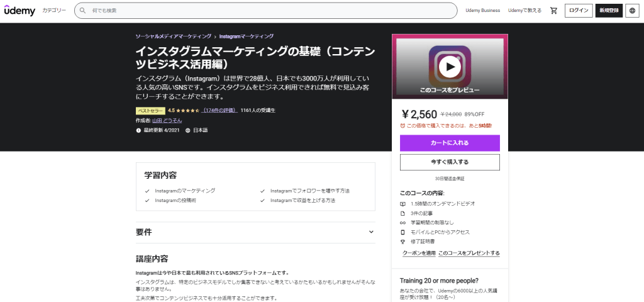Open the language globe button
644x302 pixels.
click(x=632, y=11)
